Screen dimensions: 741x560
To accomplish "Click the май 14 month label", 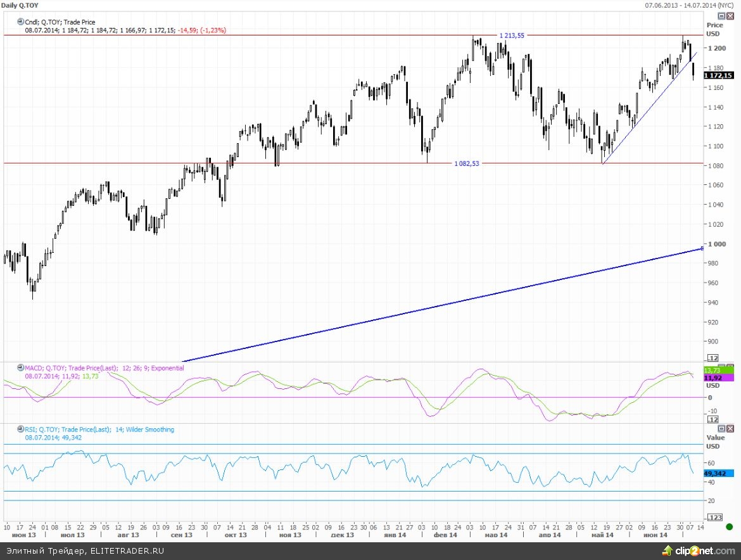I will (x=602, y=535).
